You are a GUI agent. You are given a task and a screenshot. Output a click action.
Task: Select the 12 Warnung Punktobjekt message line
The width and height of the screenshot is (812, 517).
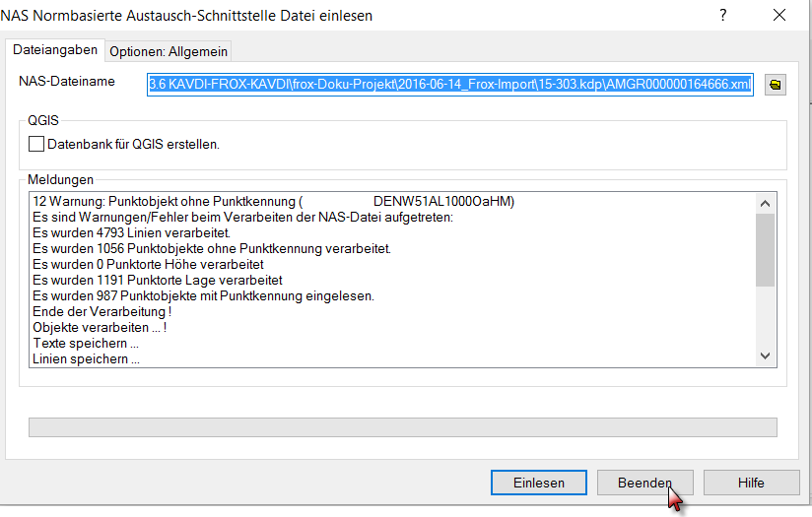pos(274,202)
